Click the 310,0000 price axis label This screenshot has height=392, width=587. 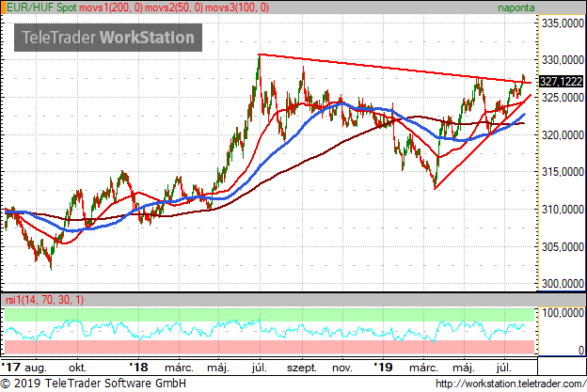pyautogui.click(x=563, y=210)
